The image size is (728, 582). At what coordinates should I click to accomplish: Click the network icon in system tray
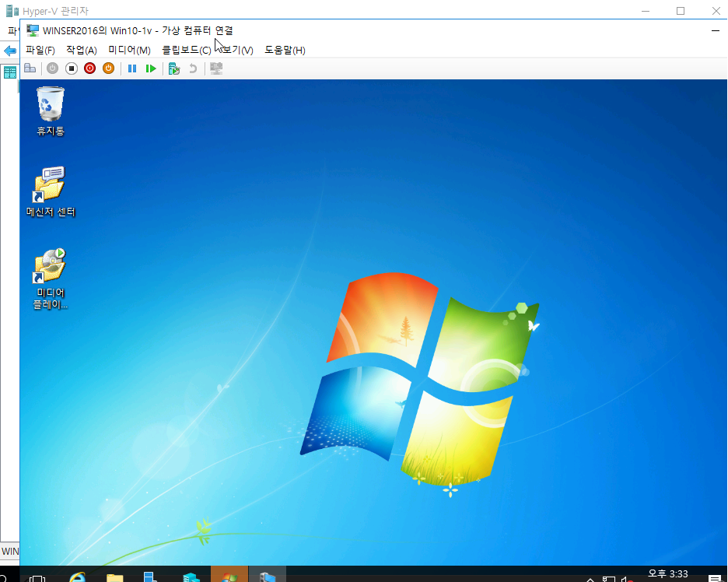[609, 579]
